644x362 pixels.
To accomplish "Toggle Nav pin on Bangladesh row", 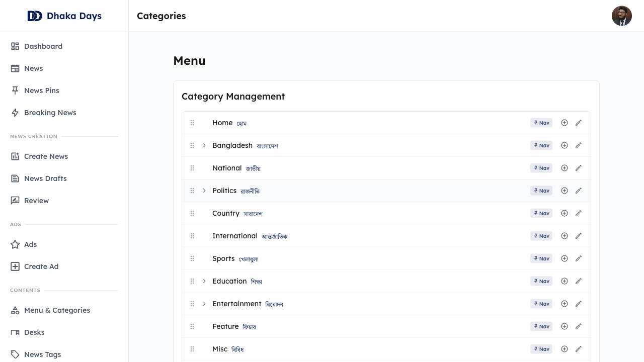I will tap(541, 145).
